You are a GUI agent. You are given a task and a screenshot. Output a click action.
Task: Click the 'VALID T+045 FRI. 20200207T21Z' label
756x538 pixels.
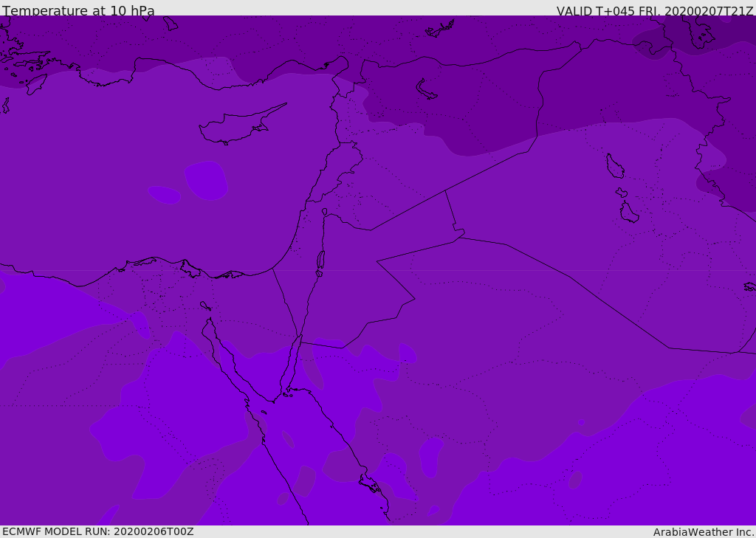click(654, 11)
